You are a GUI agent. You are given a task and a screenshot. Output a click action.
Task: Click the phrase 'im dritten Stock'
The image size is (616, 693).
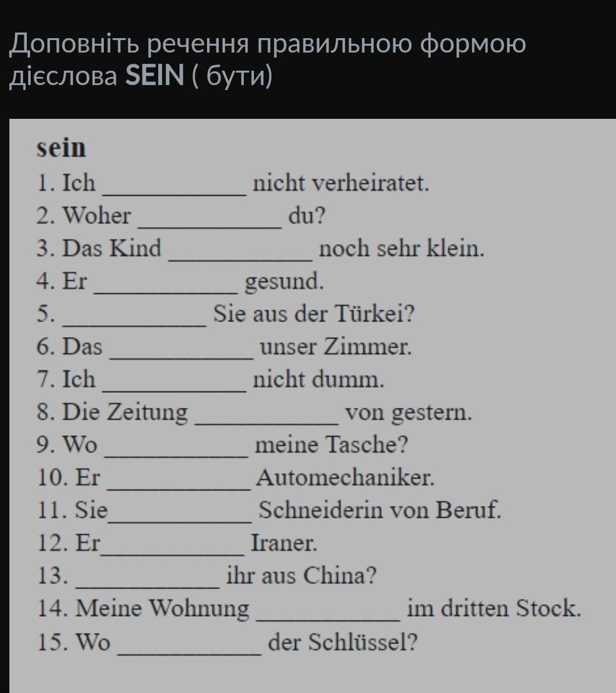click(493, 608)
